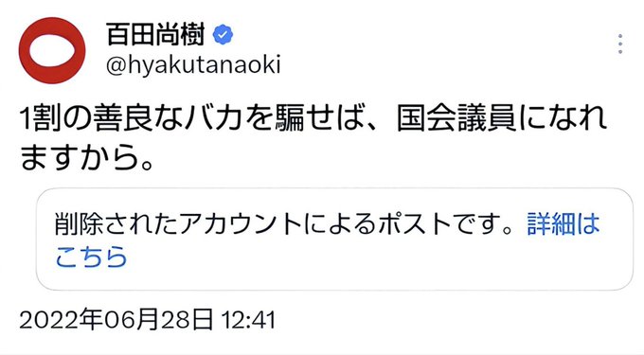
Task: Visit the @hyakutanaoki handle
Action: (193, 64)
